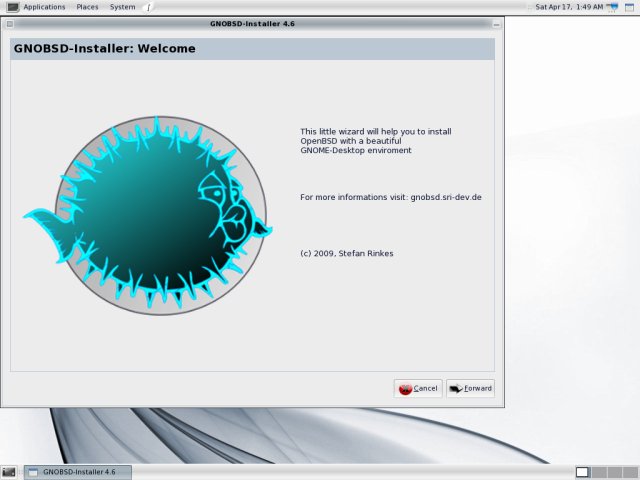
Task: Click the OpenBSD pufferfish logo image
Action: point(148,216)
